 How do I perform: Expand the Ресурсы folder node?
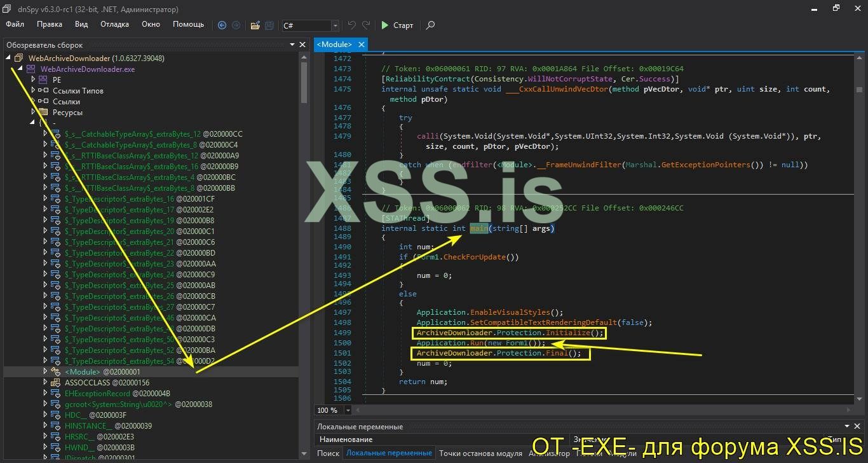34,112
